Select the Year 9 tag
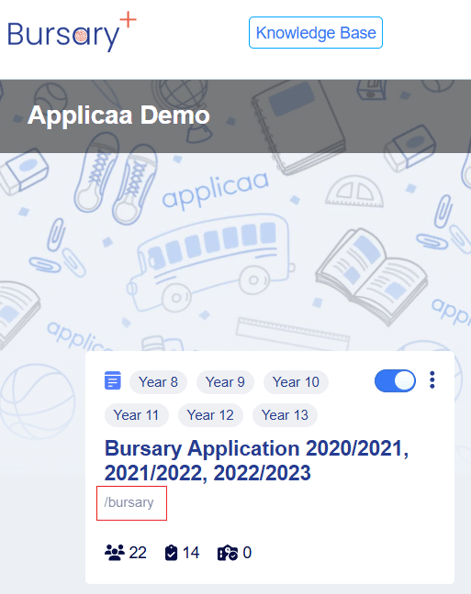Image resolution: width=471 pixels, height=594 pixels. (x=225, y=382)
